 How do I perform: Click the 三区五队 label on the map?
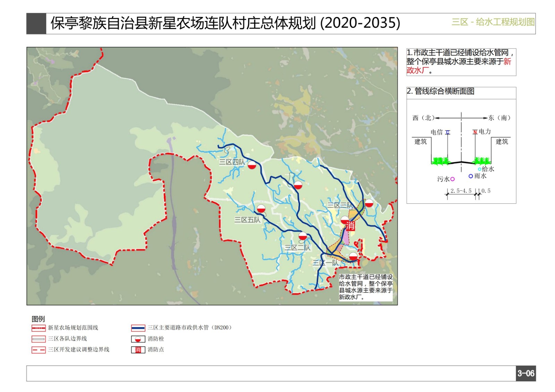pyautogui.click(x=247, y=220)
